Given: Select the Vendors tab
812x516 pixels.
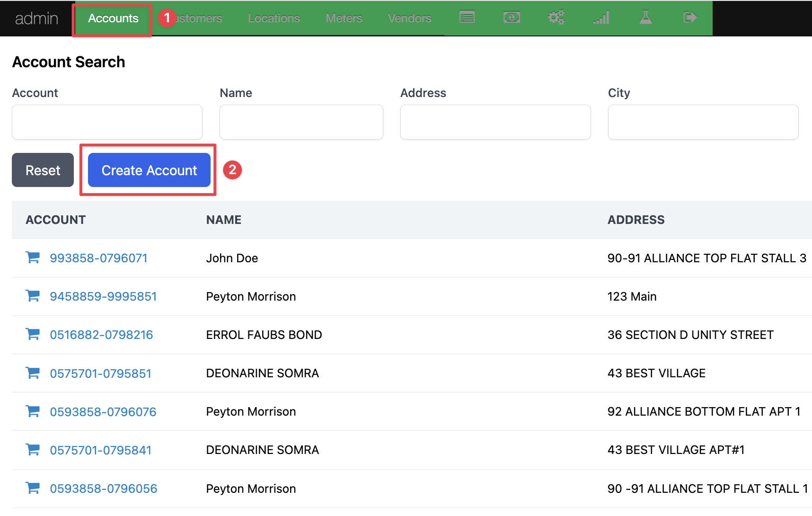Looking at the screenshot, I should click(x=409, y=18).
